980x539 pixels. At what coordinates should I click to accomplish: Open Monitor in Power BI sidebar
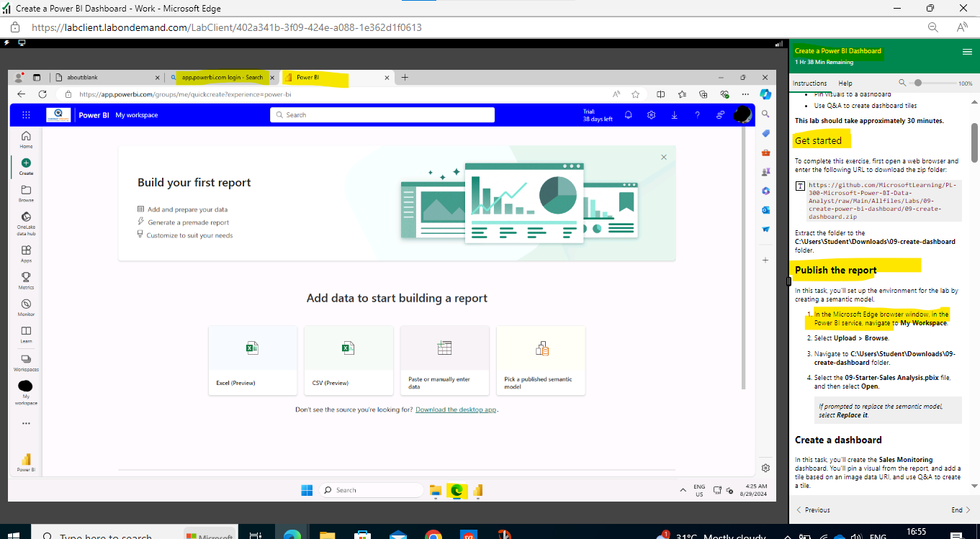click(26, 307)
